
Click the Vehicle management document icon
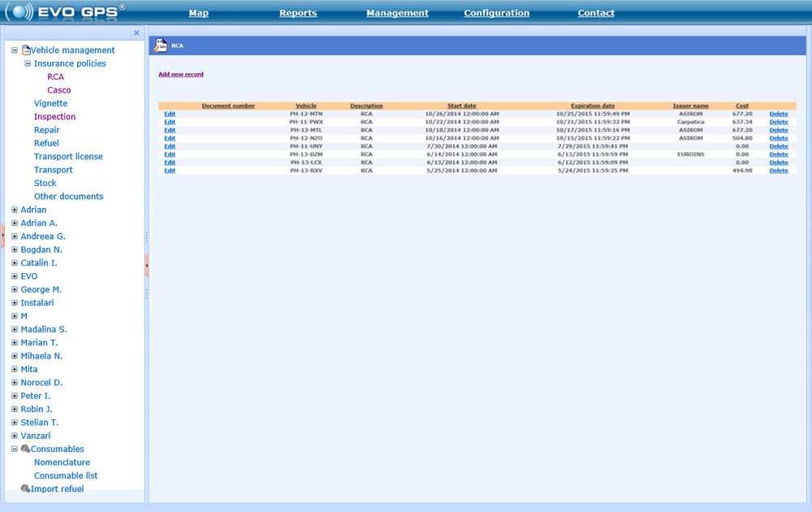pos(26,50)
